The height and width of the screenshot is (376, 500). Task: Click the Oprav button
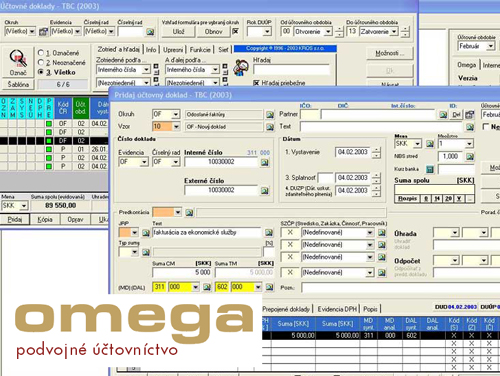(75, 219)
